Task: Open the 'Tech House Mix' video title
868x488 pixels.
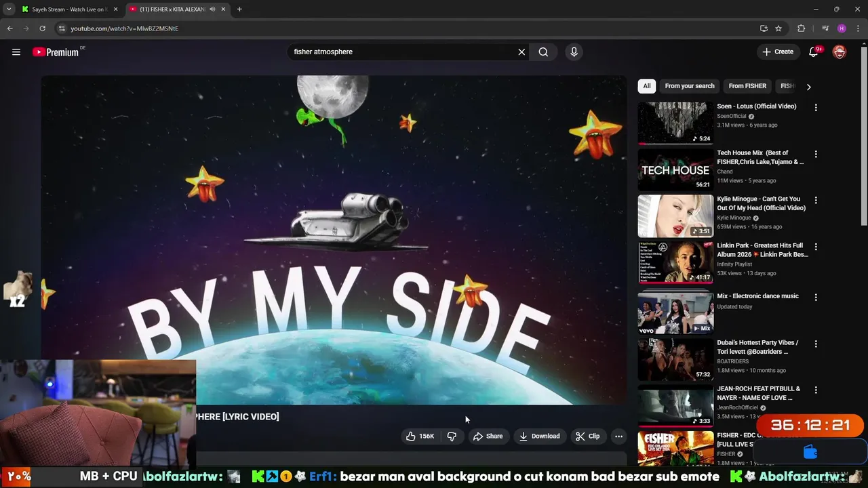Action: point(760,157)
